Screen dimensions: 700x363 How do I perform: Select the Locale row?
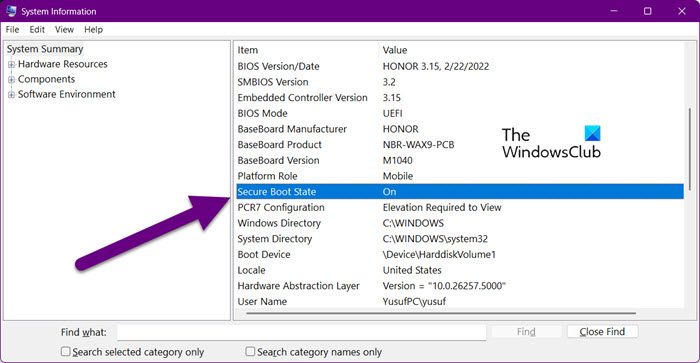click(460, 270)
